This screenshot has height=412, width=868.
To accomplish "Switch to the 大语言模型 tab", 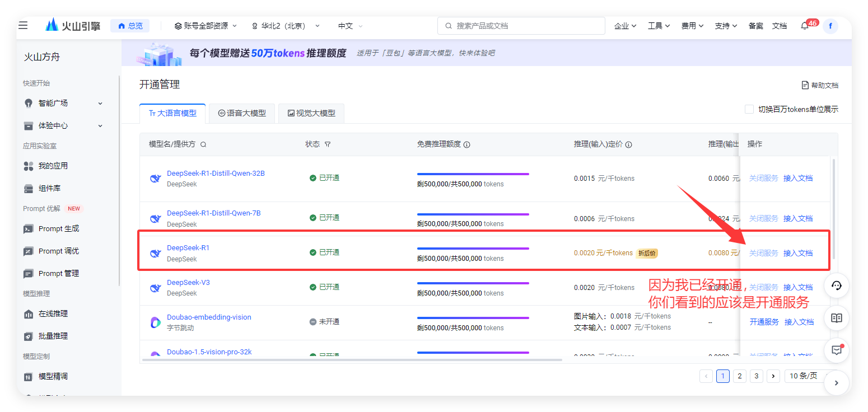I will (x=172, y=113).
